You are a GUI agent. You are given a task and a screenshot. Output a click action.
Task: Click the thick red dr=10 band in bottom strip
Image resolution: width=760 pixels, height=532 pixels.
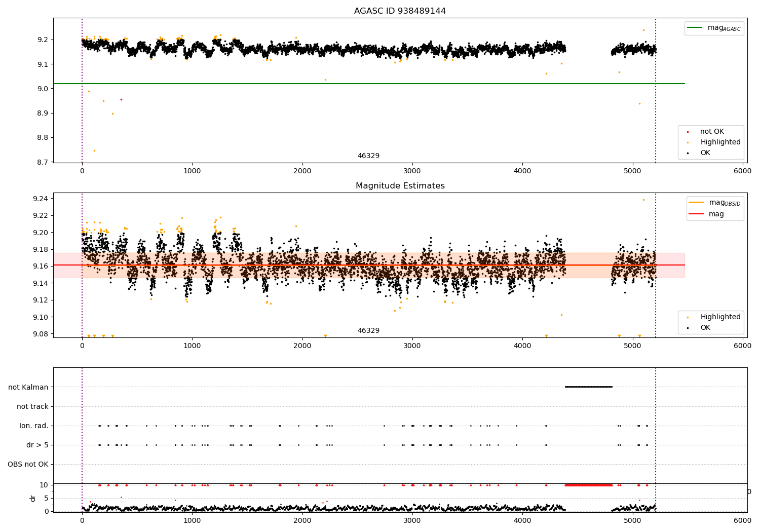589,485
